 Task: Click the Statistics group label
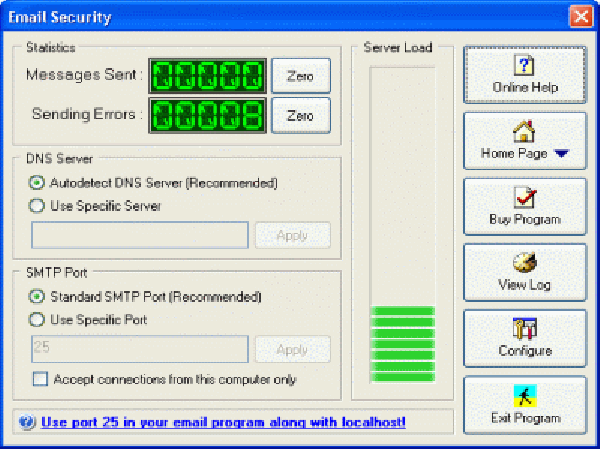(x=51, y=47)
